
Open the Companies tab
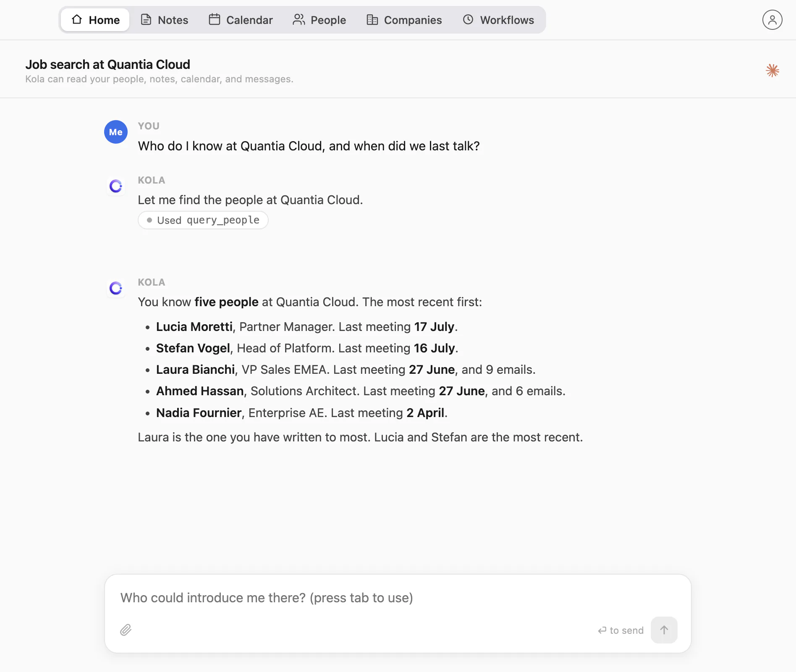click(x=404, y=20)
